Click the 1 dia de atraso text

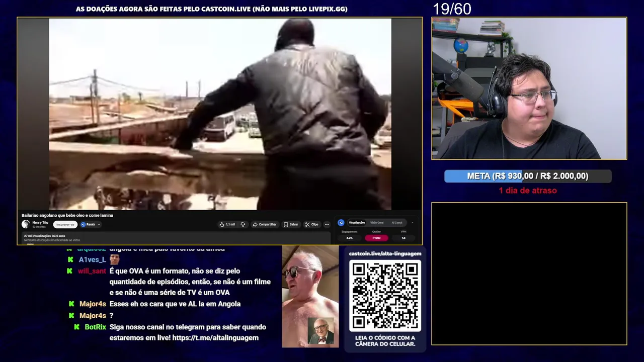pyautogui.click(x=528, y=191)
